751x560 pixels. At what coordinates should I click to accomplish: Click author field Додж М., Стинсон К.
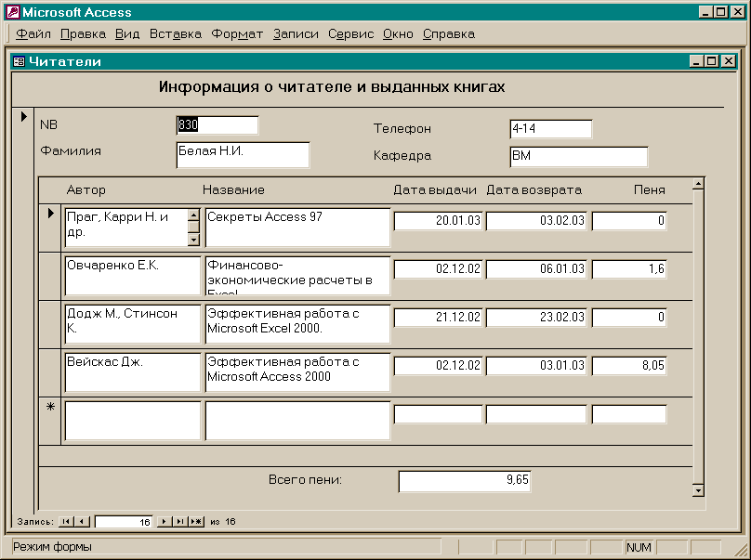pos(133,324)
